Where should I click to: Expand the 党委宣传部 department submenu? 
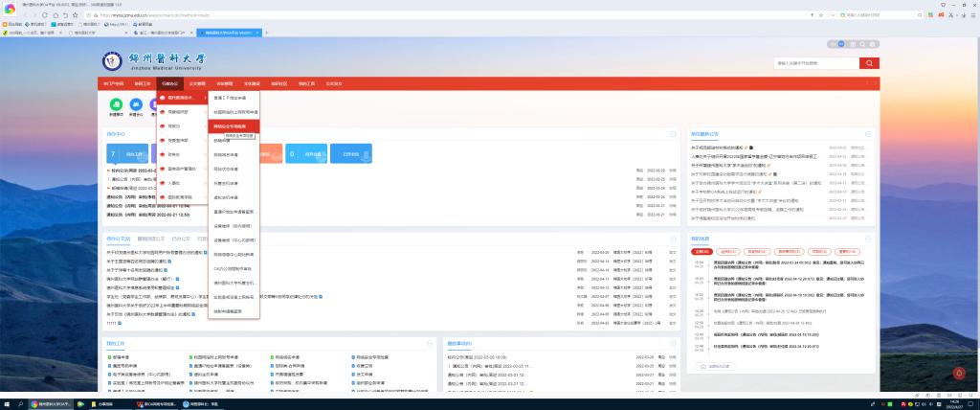tap(183, 140)
